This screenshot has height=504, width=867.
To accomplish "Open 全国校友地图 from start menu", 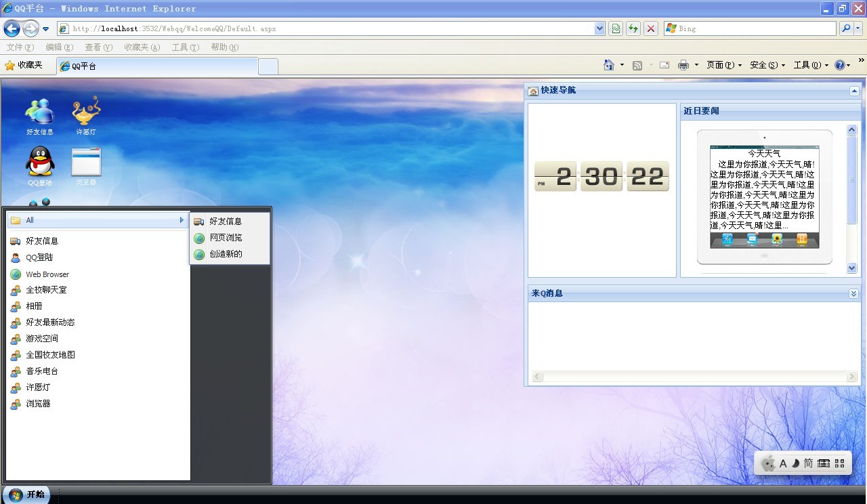I will pyautogui.click(x=98, y=355).
